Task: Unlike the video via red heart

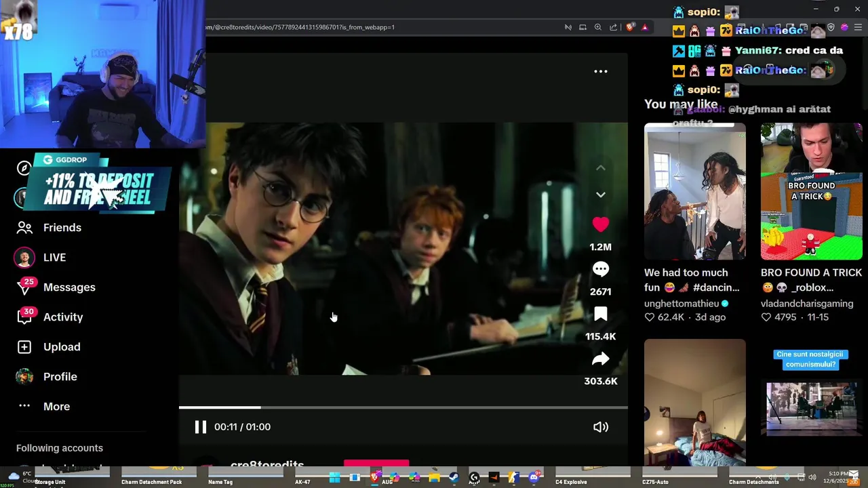Action: tap(601, 224)
